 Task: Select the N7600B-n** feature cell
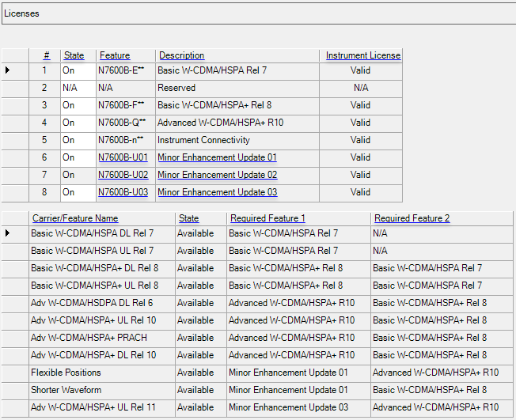[125, 141]
